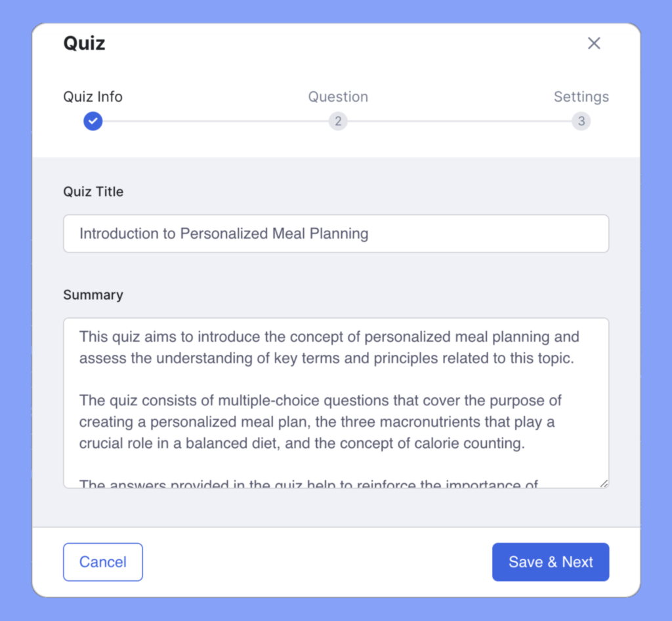The width and height of the screenshot is (672, 621).
Task: Select step 3 circle in the progress stepper
Action: tap(581, 121)
